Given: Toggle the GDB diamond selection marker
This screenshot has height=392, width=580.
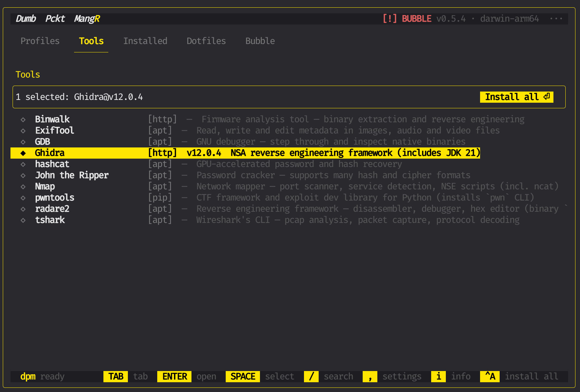Looking at the screenshot, I should (23, 142).
